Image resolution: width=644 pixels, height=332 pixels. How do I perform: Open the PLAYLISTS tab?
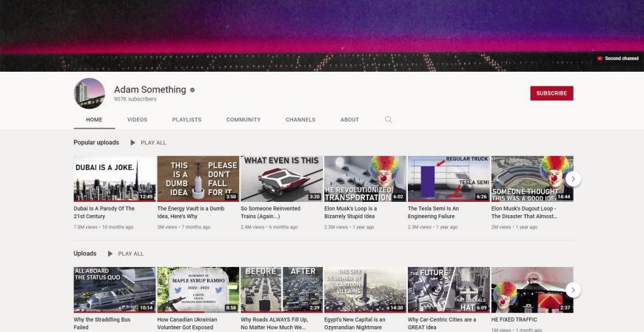pos(187,120)
